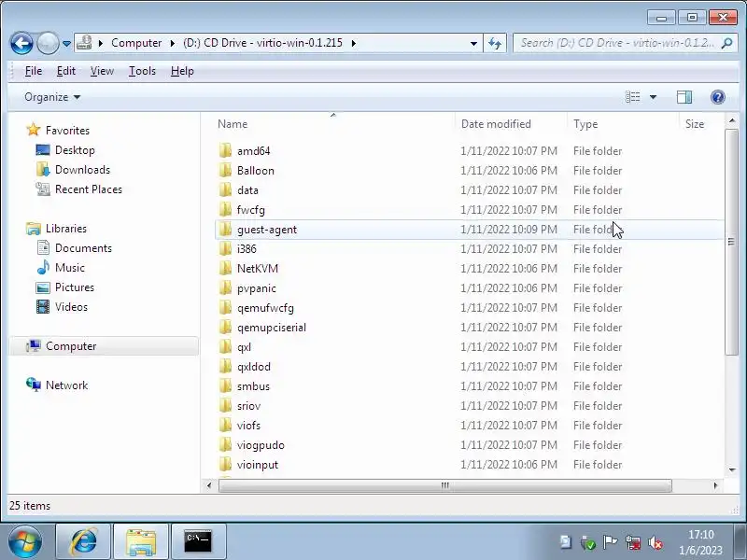The height and width of the screenshot is (560, 747).
Task: Open the View menu
Action: pos(102,71)
